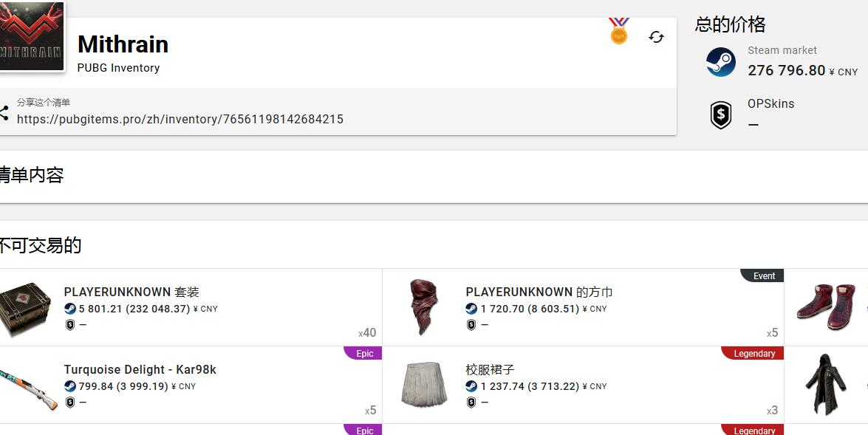Open the PLAYERUNKNOWN 套装 crate thumbnail

(25, 306)
